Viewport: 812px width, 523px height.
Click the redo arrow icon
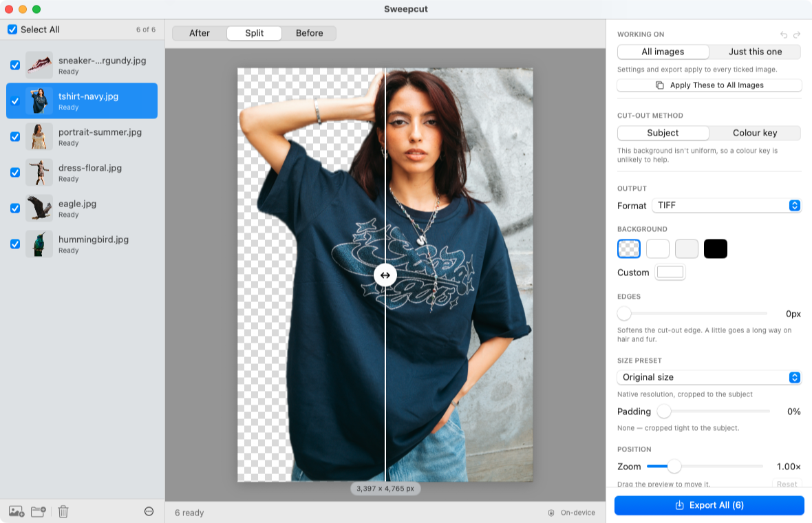[796, 34]
